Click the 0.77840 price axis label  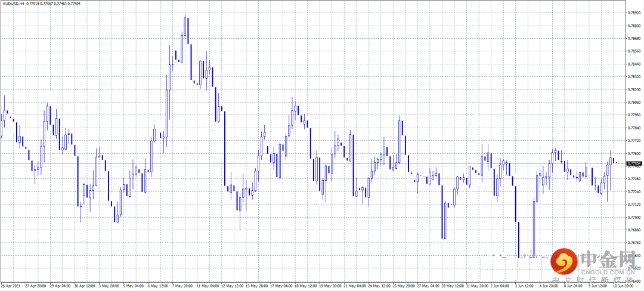(634, 128)
